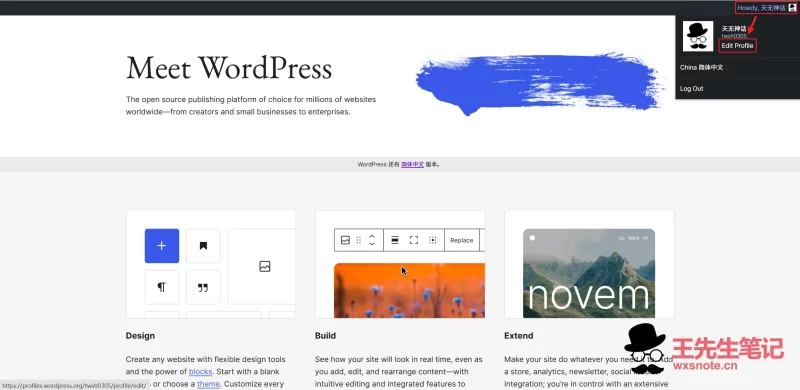Select Log Out from account menu
Screen dimensions: 800x390
tap(691, 88)
